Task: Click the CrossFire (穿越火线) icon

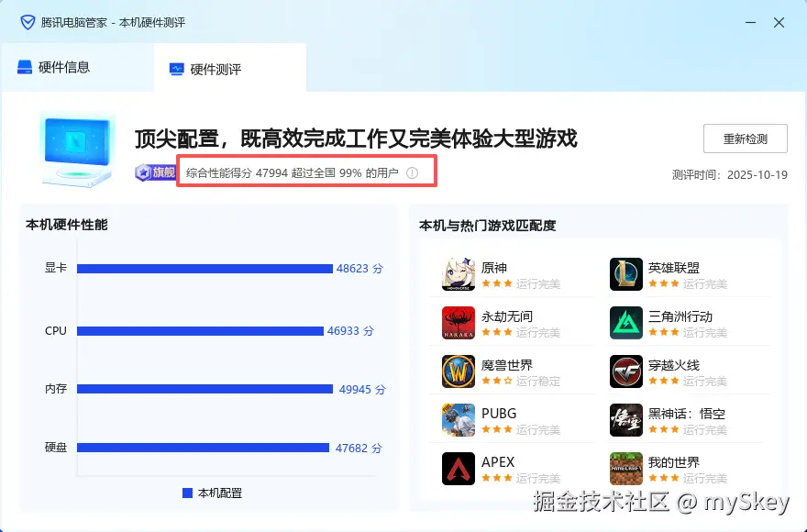Action: point(625,371)
